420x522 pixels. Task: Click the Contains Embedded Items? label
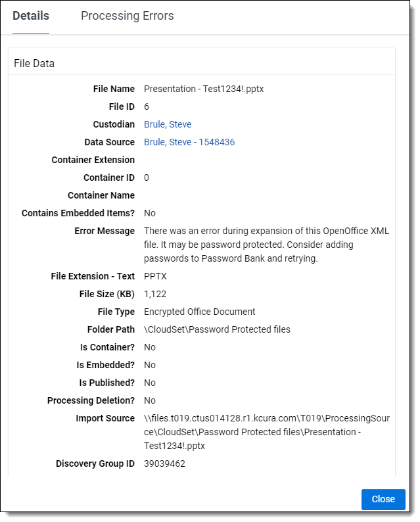point(78,213)
